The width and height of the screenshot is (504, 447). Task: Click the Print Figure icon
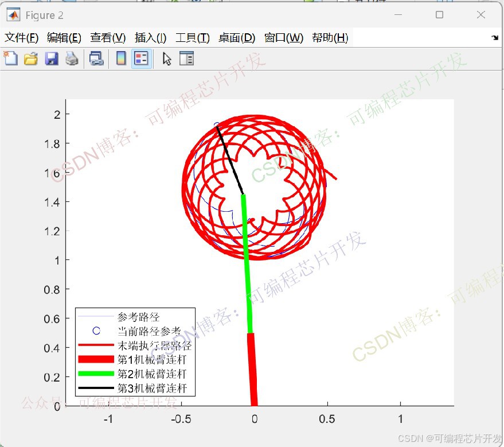pos(72,59)
